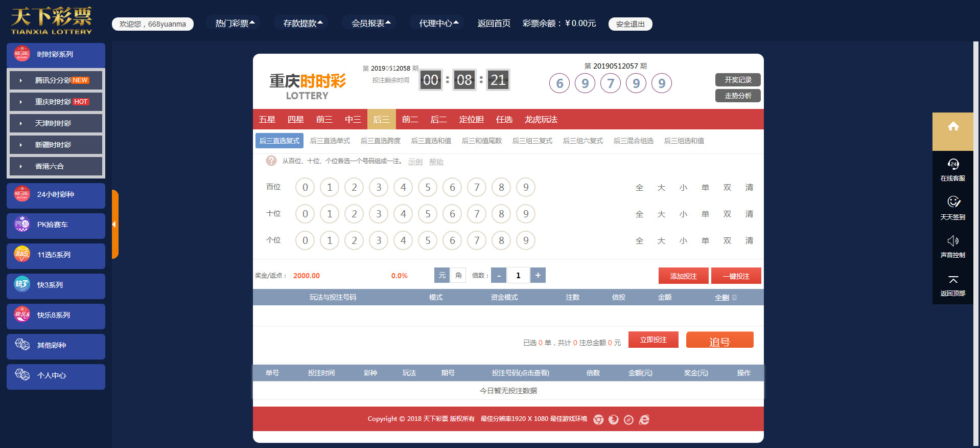This screenshot has width=980, height=448.
Task: Switch to the 龙虎玩法 tab
Action: 541,120
